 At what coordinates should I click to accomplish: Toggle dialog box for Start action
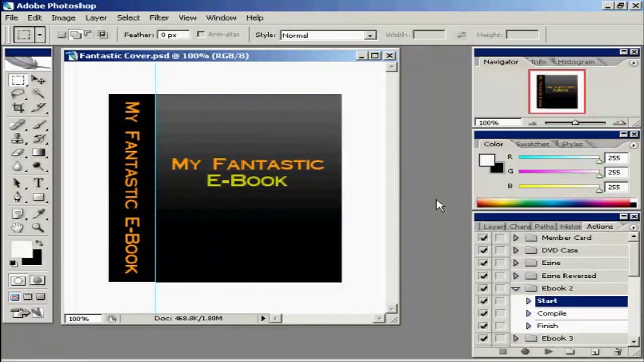tap(500, 301)
